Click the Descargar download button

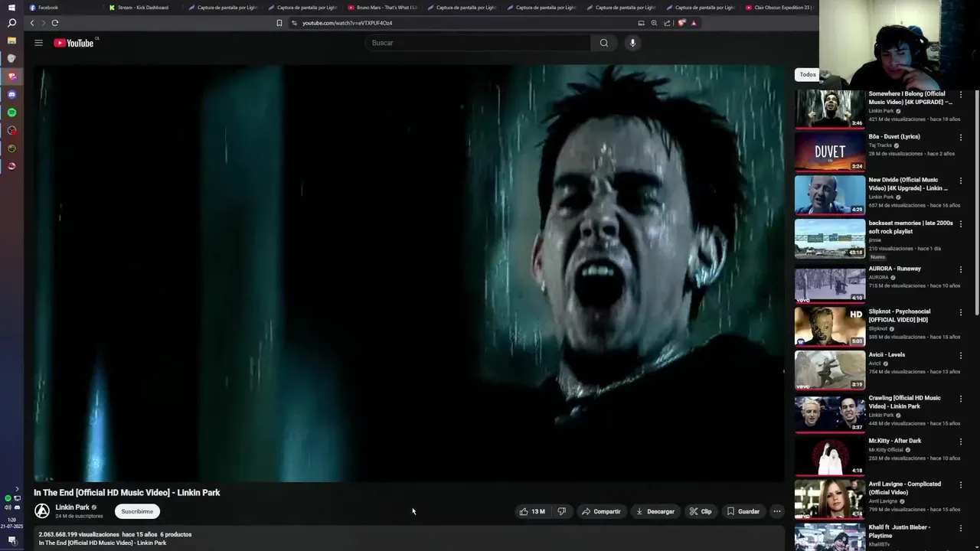tap(655, 511)
